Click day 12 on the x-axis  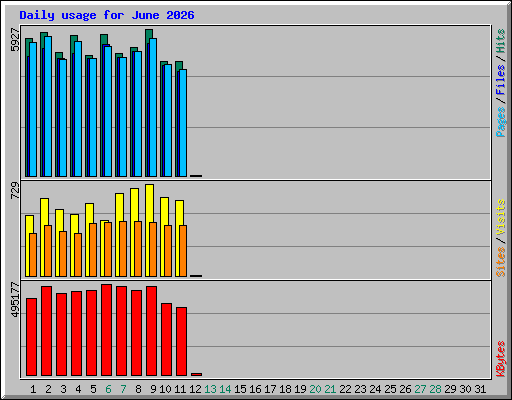195,389
